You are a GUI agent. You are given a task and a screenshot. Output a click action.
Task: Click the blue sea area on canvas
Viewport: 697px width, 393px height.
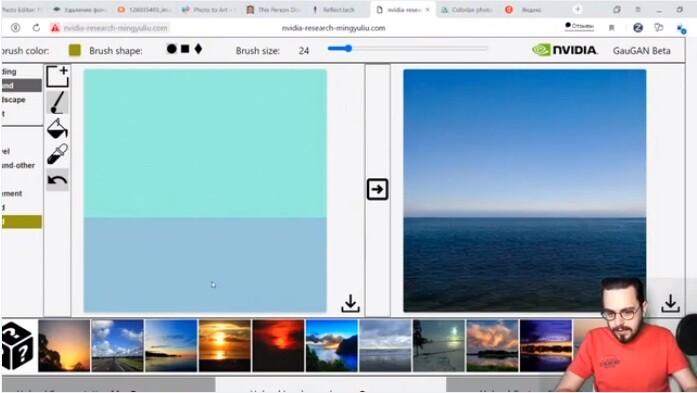click(205, 265)
